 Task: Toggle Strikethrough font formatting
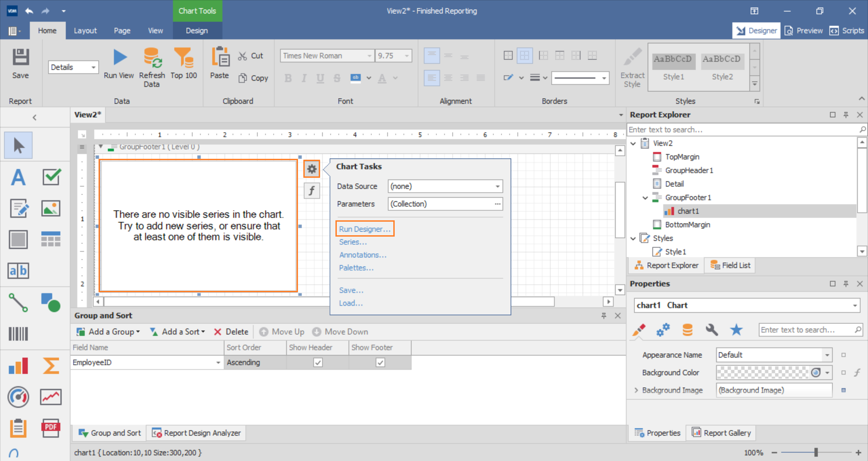pyautogui.click(x=337, y=78)
